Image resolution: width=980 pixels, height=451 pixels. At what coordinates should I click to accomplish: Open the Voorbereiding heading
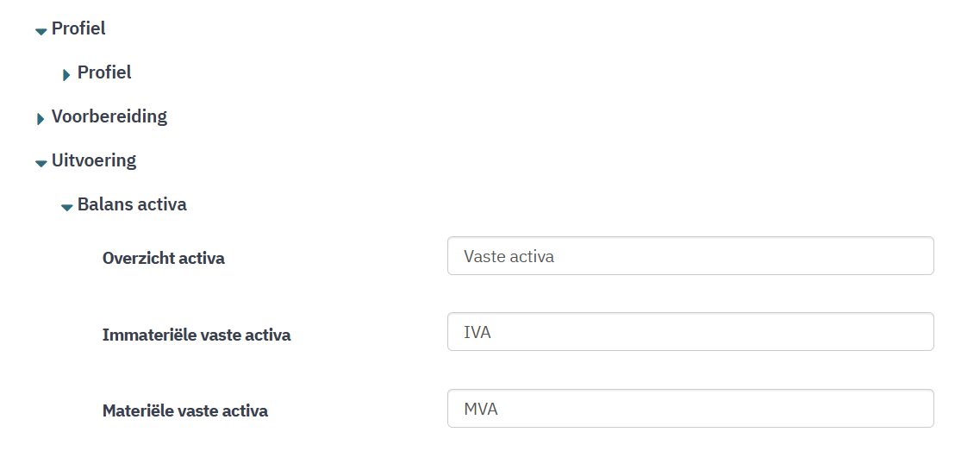pos(109,116)
